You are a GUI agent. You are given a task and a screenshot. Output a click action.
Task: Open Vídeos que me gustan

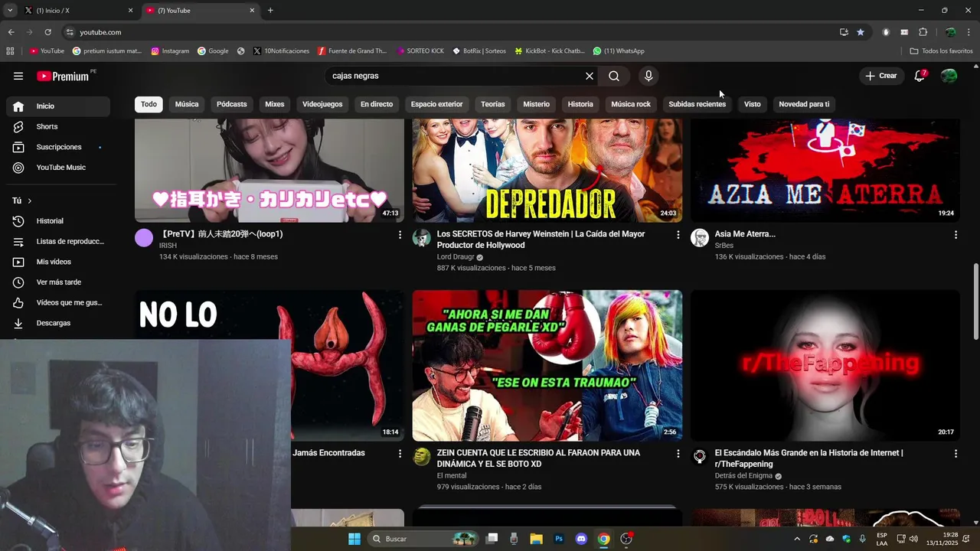point(58,302)
